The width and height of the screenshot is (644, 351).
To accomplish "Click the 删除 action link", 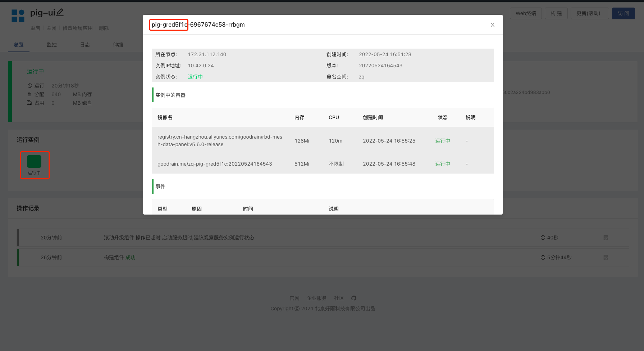I will 104,28.
